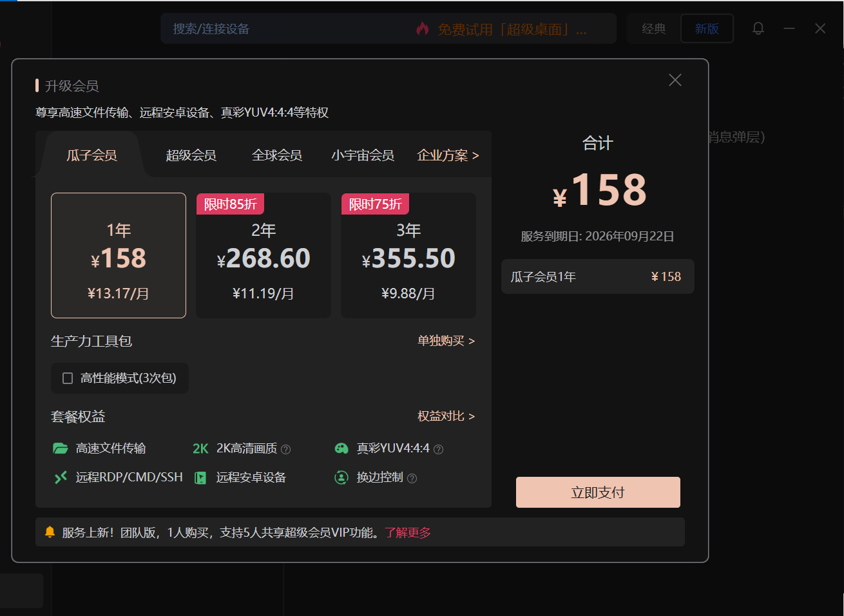Screen dimensions: 844x616
Task: Click the 瓜子会员1年 order row
Action: pyautogui.click(x=598, y=276)
